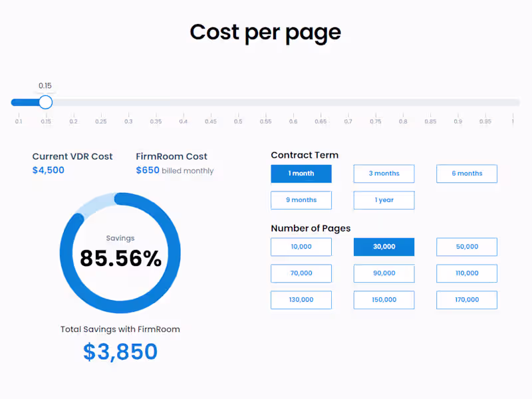Choose 50,000 pages option
The height and width of the screenshot is (399, 532).
[x=467, y=247]
